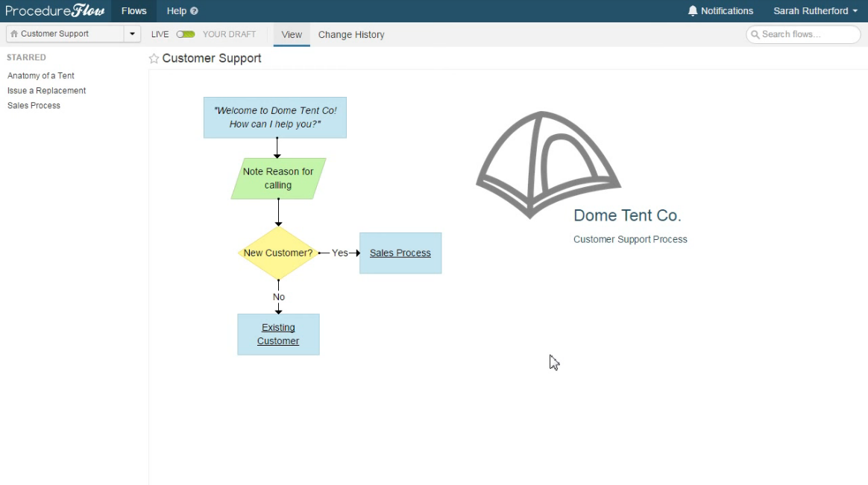Click the Search flows input field
The image size is (868, 485).
(803, 34)
